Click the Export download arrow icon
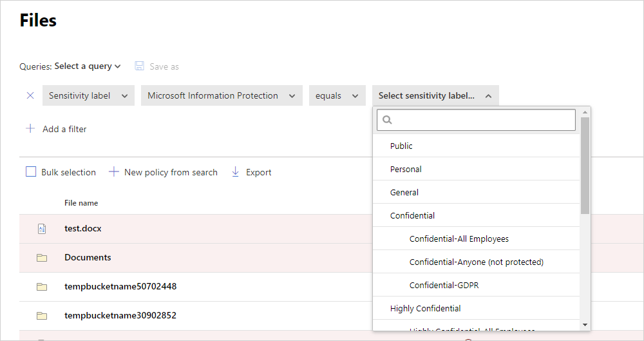The width and height of the screenshot is (644, 341). coord(236,172)
